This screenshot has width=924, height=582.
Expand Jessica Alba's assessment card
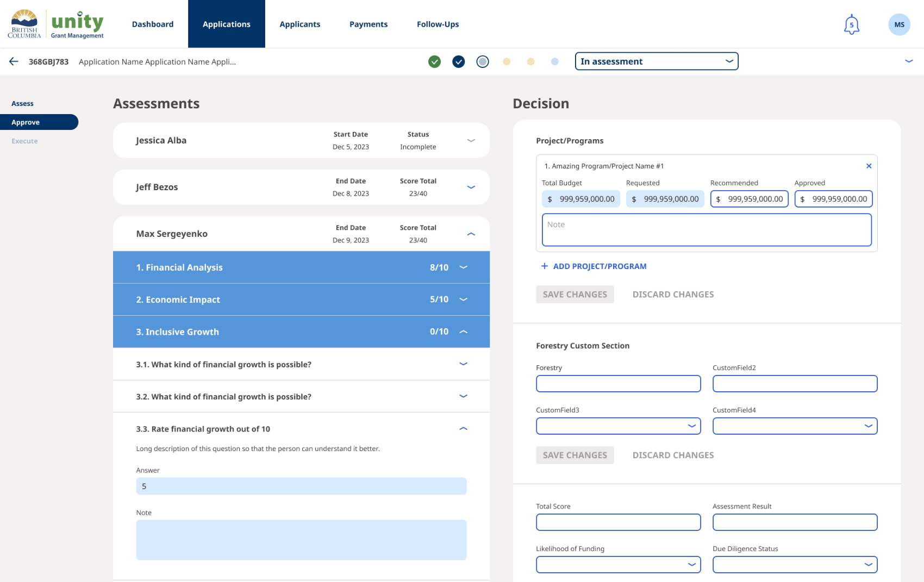[x=471, y=140]
